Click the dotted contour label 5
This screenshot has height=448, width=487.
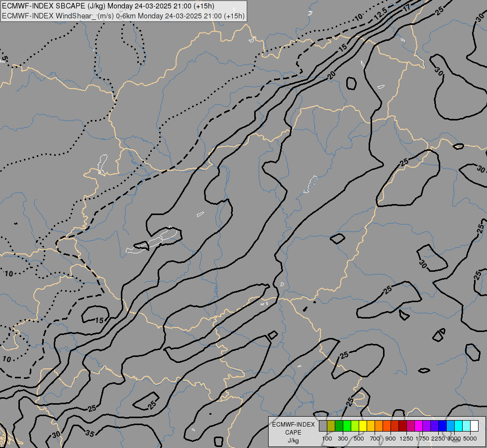[4, 58]
